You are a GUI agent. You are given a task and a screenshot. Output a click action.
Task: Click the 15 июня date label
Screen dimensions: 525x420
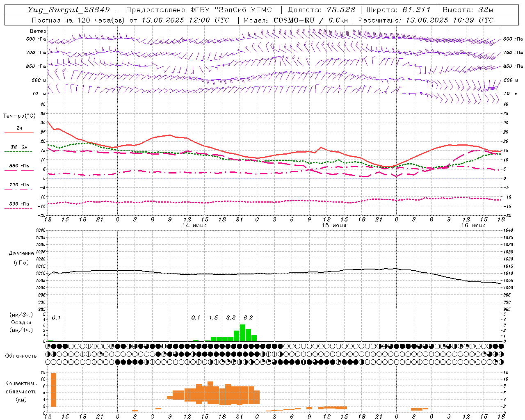click(334, 225)
